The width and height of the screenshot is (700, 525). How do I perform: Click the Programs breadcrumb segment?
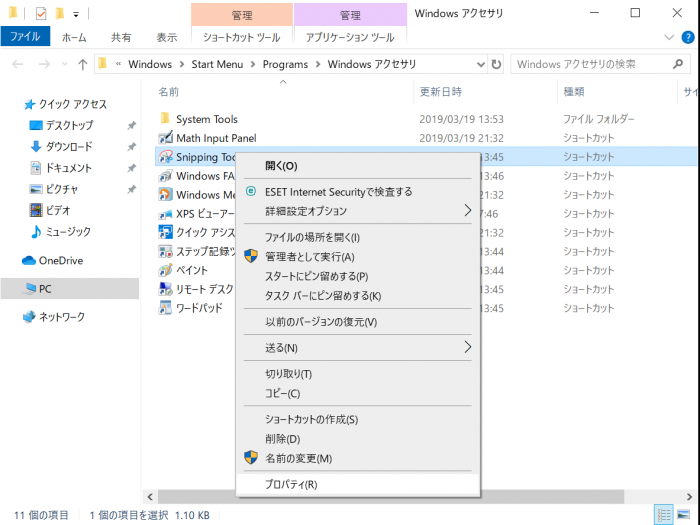(285, 64)
